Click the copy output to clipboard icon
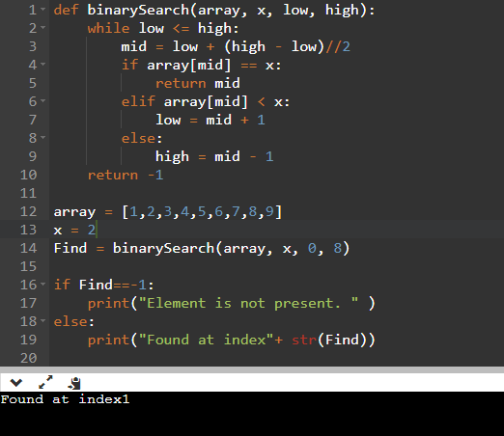This screenshot has height=436, width=504. tap(74, 383)
